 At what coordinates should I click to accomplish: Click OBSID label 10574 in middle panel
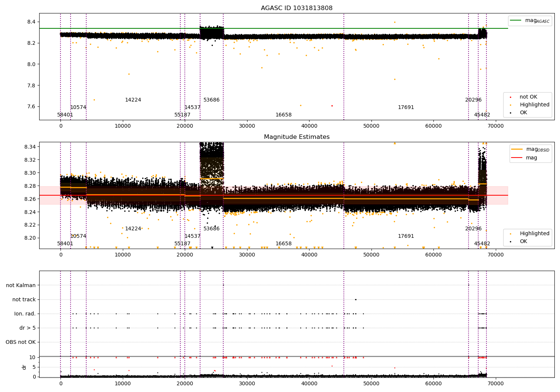pos(78,236)
